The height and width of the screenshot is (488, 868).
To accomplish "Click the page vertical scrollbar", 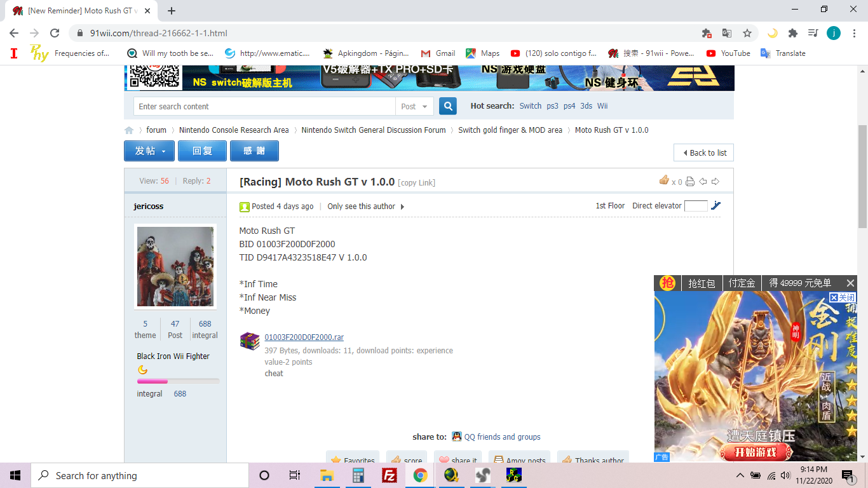I will point(862,178).
